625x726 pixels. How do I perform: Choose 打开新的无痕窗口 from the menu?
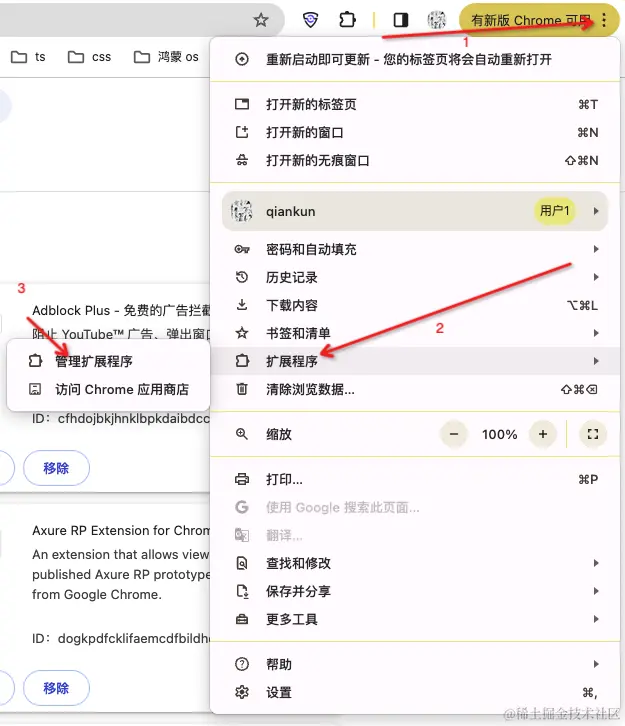pos(415,160)
